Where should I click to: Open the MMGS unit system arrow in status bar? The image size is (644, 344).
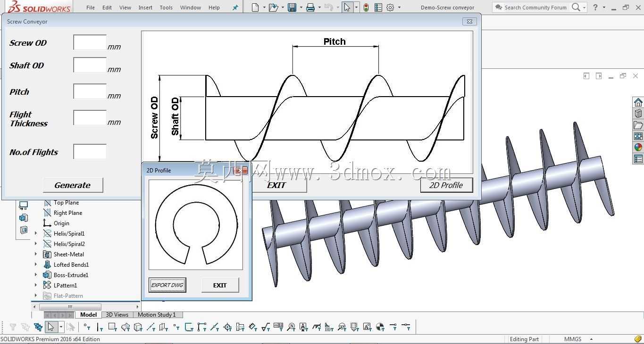[x=591, y=339]
